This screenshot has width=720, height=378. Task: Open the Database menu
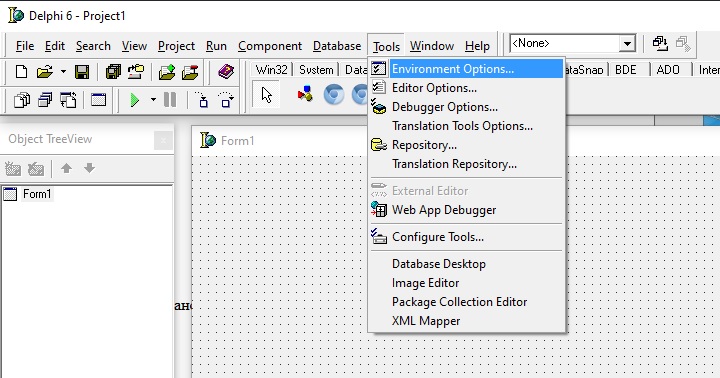(x=337, y=46)
